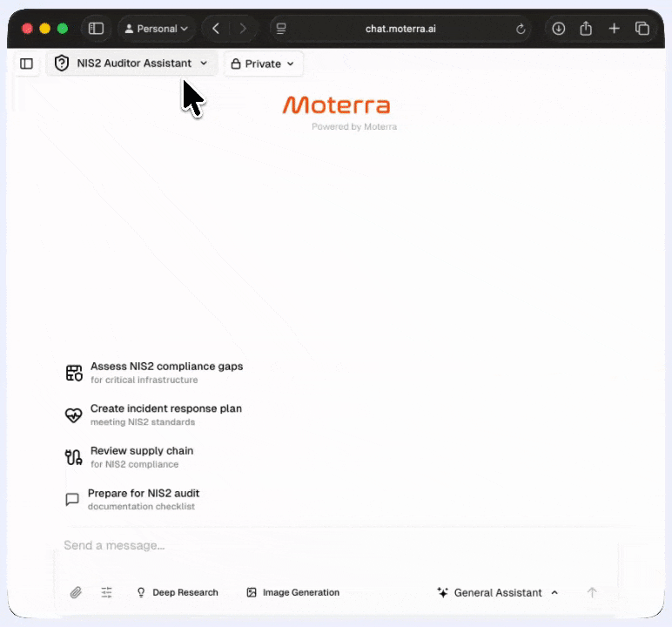Reload the page with refresh icon
Image resolution: width=672 pixels, height=627 pixels.
pos(521,29)
